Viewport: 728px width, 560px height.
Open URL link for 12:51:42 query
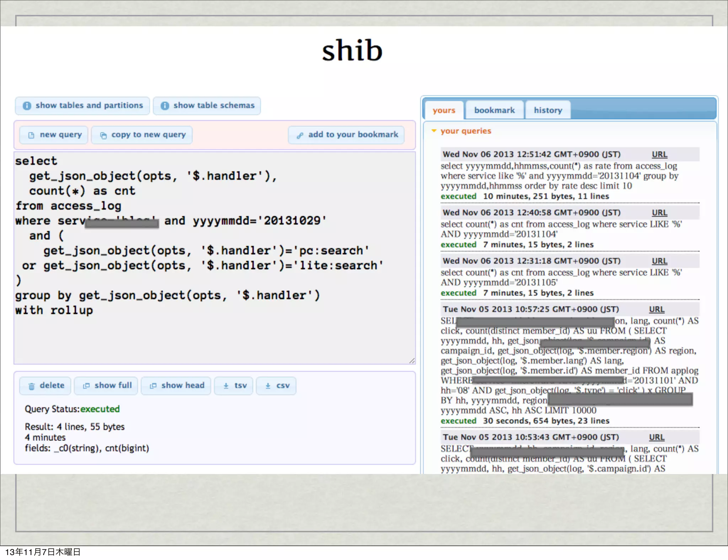pos(659,155)
